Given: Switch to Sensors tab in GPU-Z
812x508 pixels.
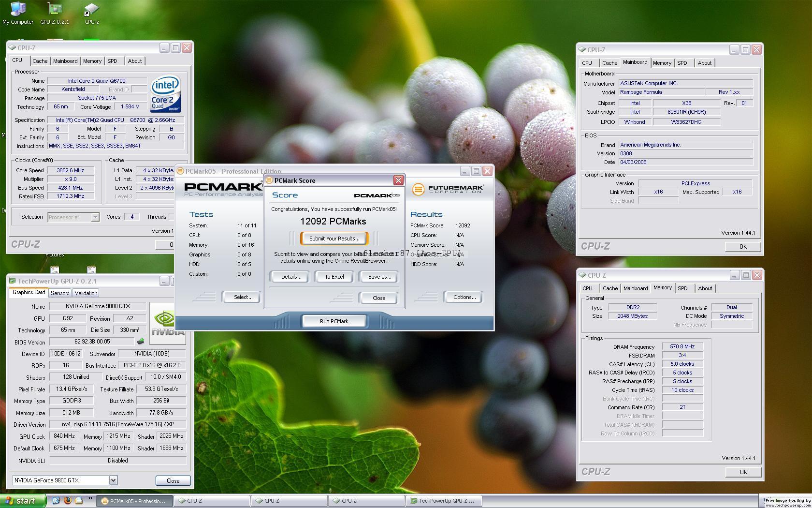Looking at the screenshot, I should (60, 293).
